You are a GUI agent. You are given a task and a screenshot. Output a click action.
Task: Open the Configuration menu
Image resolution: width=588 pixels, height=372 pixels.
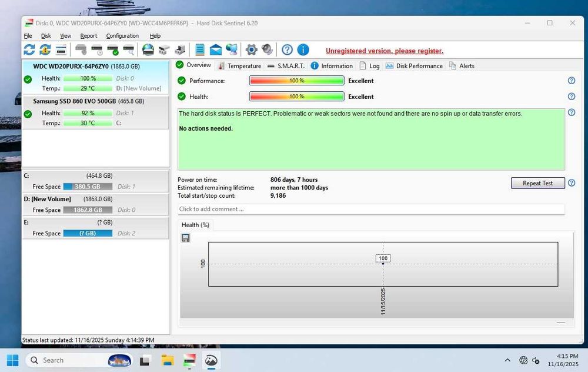point(122,36)
